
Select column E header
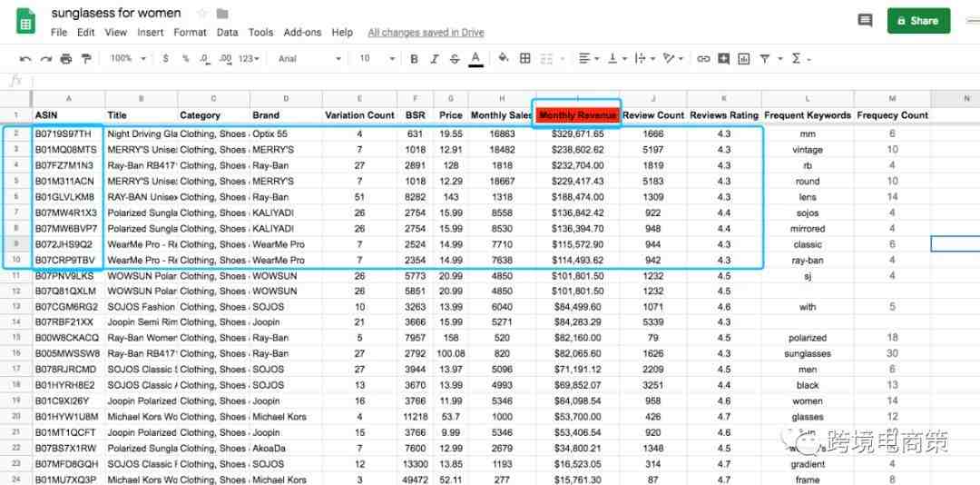click(x=359, y=99)
